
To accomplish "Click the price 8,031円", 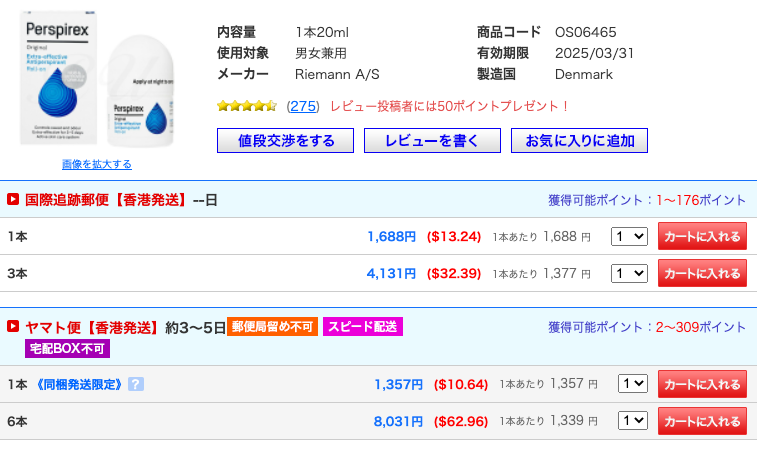I will coord(398,421).
